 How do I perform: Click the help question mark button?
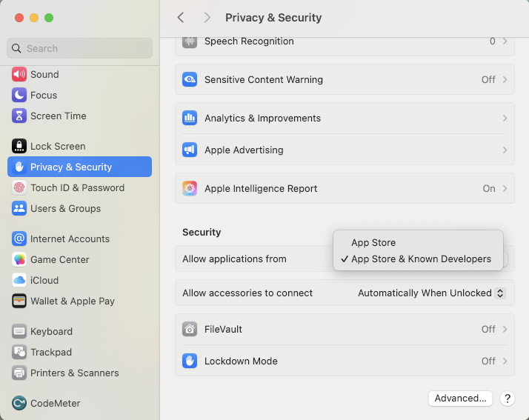click(x=508, y=398)
